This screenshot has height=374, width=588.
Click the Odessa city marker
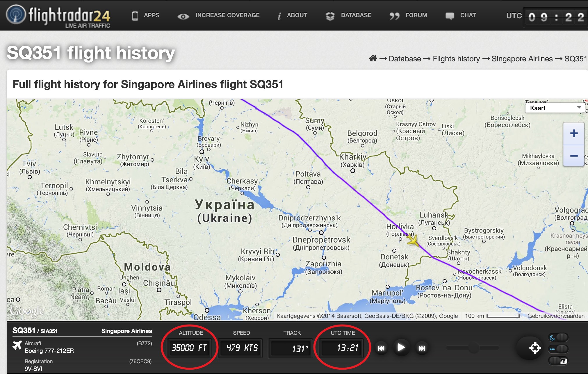tap(207, 310)
